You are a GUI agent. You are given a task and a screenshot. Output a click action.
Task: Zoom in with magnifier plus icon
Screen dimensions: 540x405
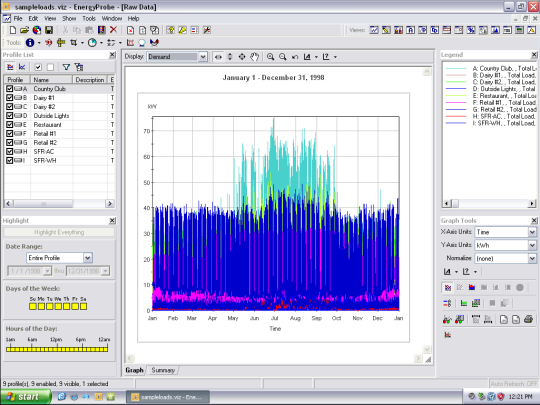tap(271, 57)
